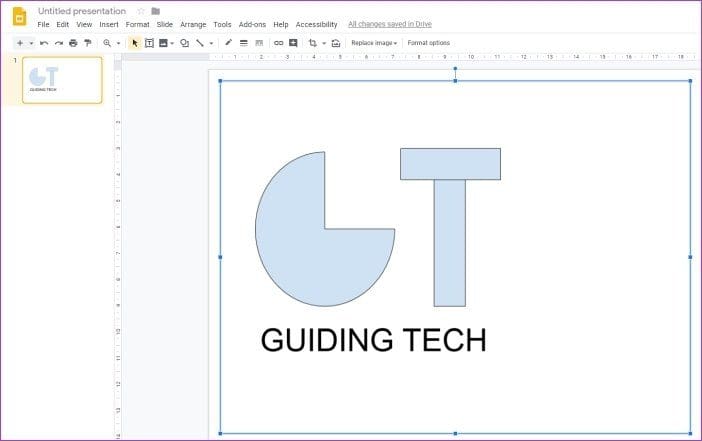Expand the zoom level dropdown arrow
Viewport: 702px width, 441px height.
(x=118, y=43)
